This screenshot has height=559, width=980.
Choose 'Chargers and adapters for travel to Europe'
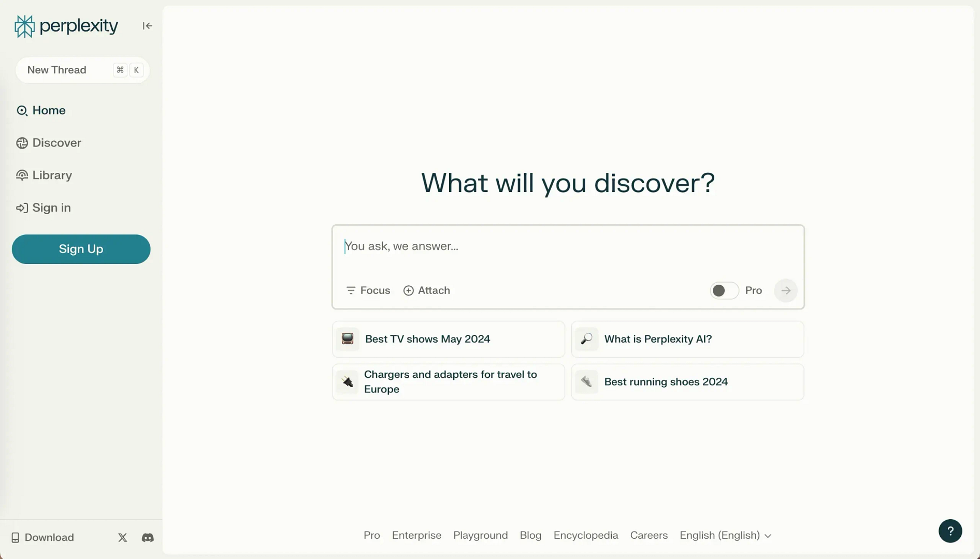[449, 382]
